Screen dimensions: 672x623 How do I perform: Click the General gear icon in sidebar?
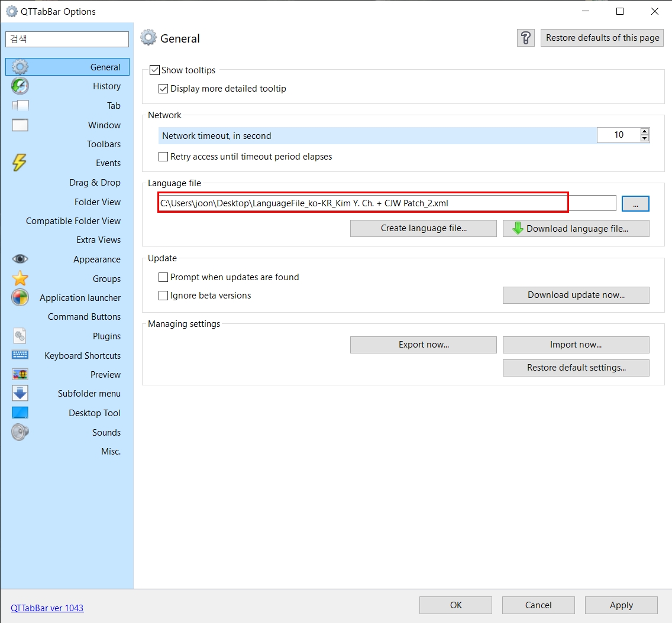pos(20,67)
